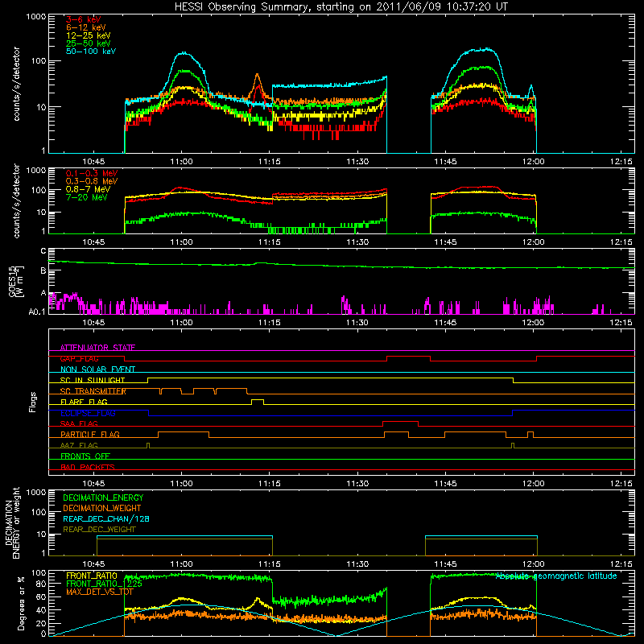The height and width of the screenshot is (644, 644).
Task: Click the REAR_DEC_CHAN/128 legend label
Action: click(x=106, y=518)
